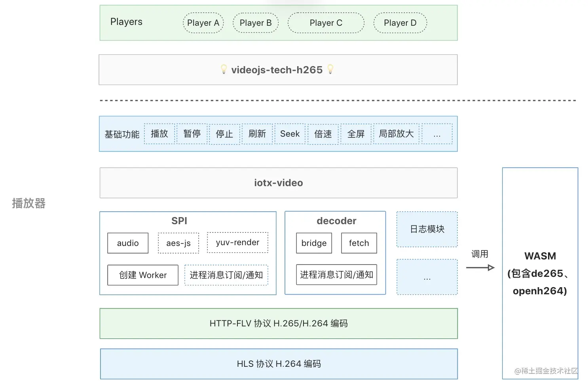Select the aes-js box

[178, 243]
